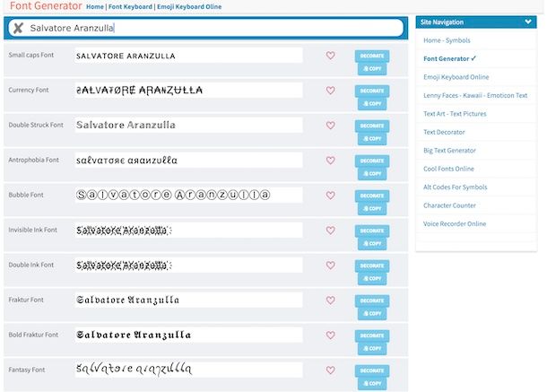The image size is (547, 392).
Task: Copy the Double Ink Font text
Action: tap(372, 279)
